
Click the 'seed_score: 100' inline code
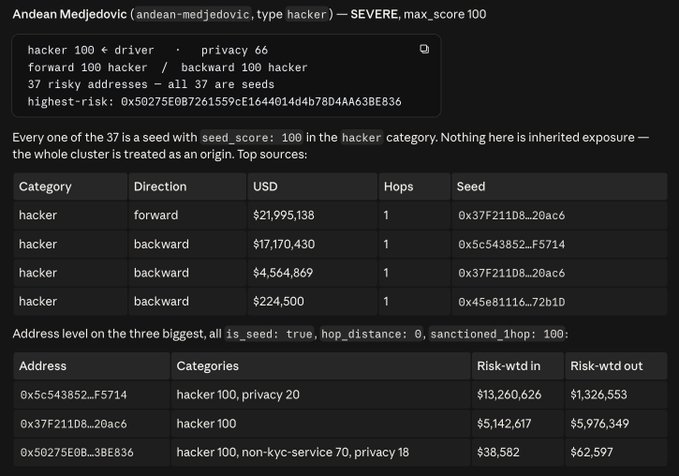[x=252, y=138]
